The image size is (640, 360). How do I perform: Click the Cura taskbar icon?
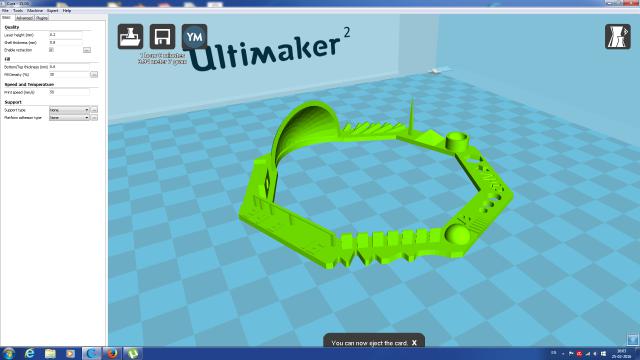91,353
